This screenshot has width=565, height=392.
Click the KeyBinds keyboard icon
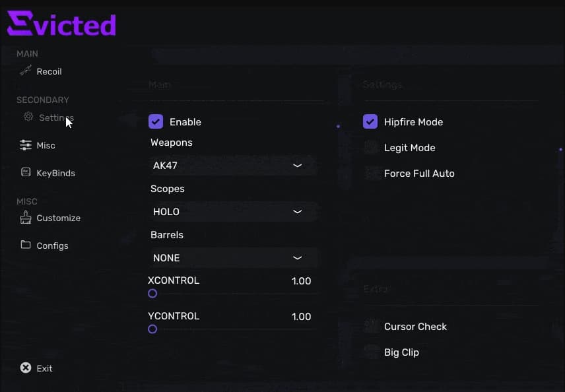(x=26, y=172)
